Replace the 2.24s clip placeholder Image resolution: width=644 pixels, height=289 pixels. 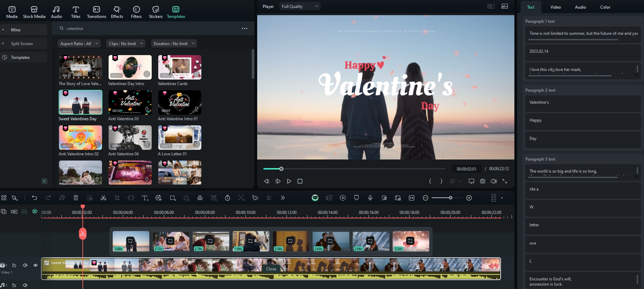tap(411, 241)
